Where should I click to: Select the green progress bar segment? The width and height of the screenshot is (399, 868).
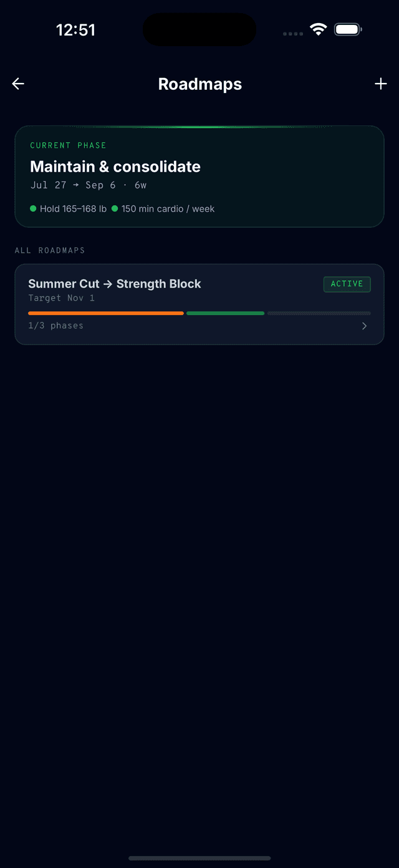click(225, 313)
